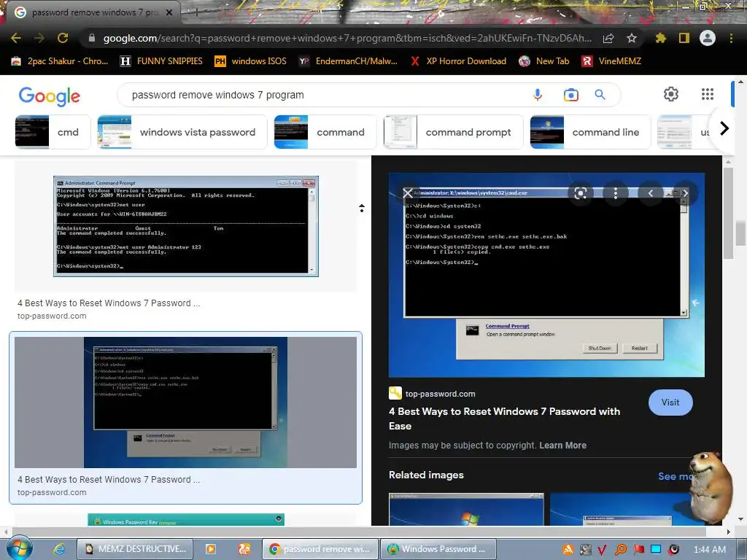Open the preview three-dot more options

(616, 192)
